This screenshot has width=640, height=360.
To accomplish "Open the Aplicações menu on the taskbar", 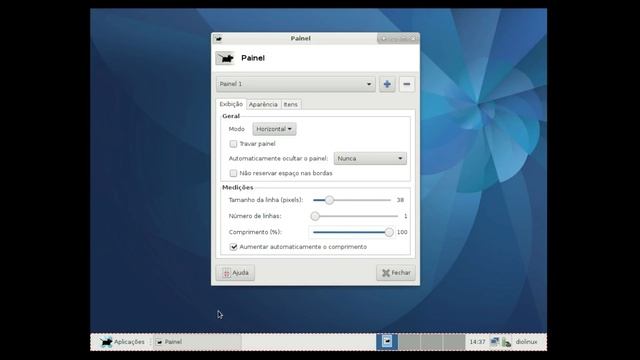I will [122, 342].
